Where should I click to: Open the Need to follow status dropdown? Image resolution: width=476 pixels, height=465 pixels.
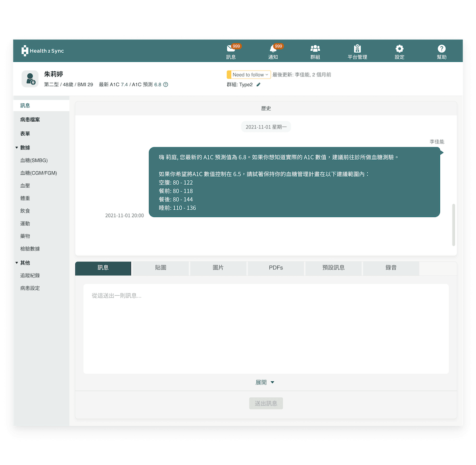249,75
